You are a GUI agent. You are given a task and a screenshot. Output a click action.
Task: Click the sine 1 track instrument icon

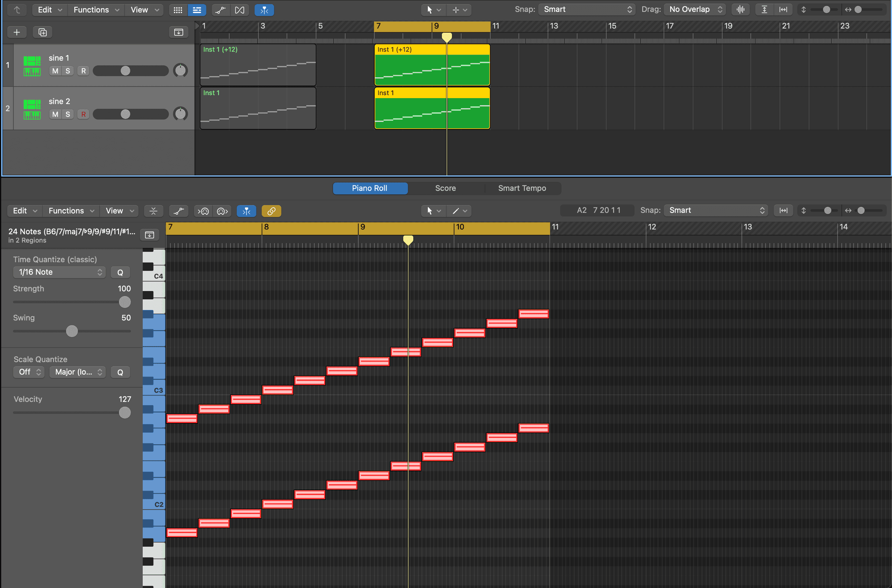tap(32, 66)
